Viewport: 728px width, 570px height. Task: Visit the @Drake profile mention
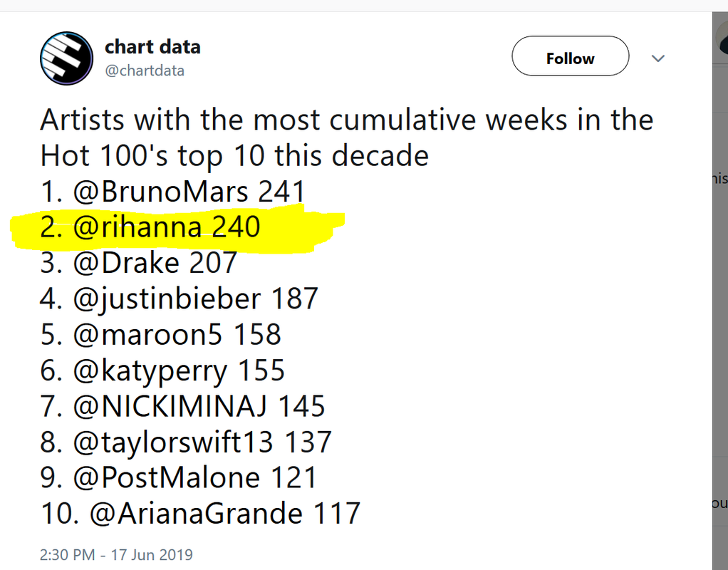(127, 263)
